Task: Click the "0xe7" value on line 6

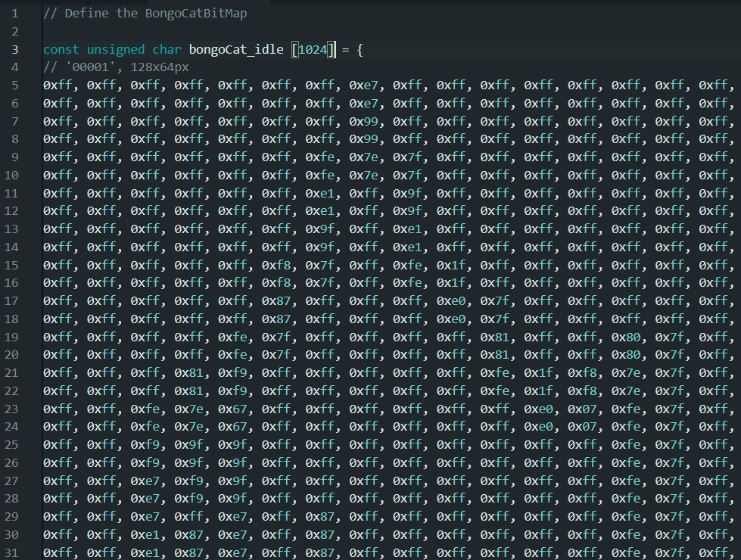Action: tap(363, 103)
